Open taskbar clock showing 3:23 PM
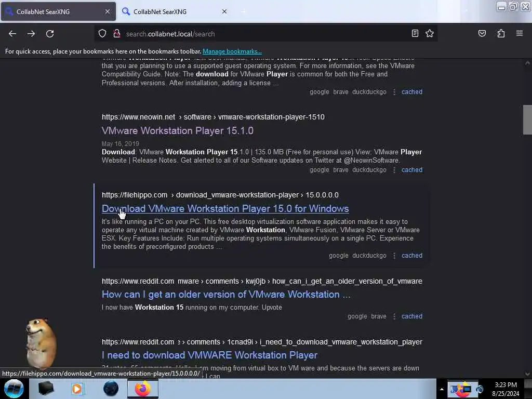 (506, 389)
